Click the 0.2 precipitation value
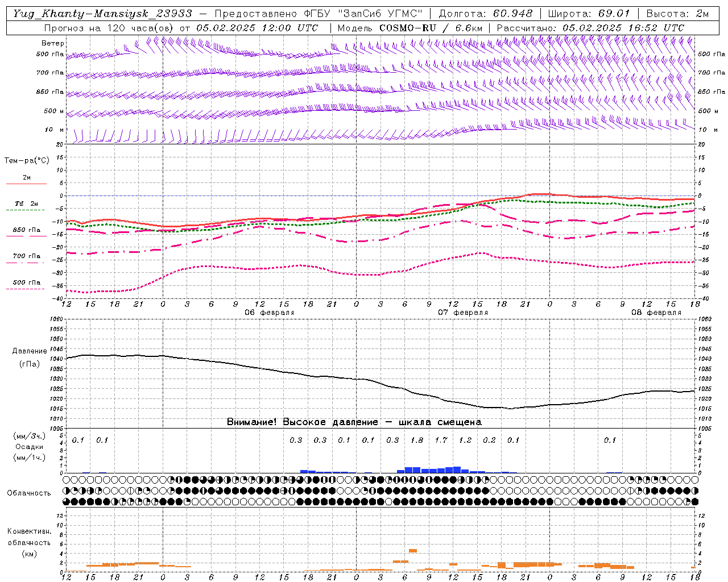Viewport: 728px width, 582px height. point(489,440)
